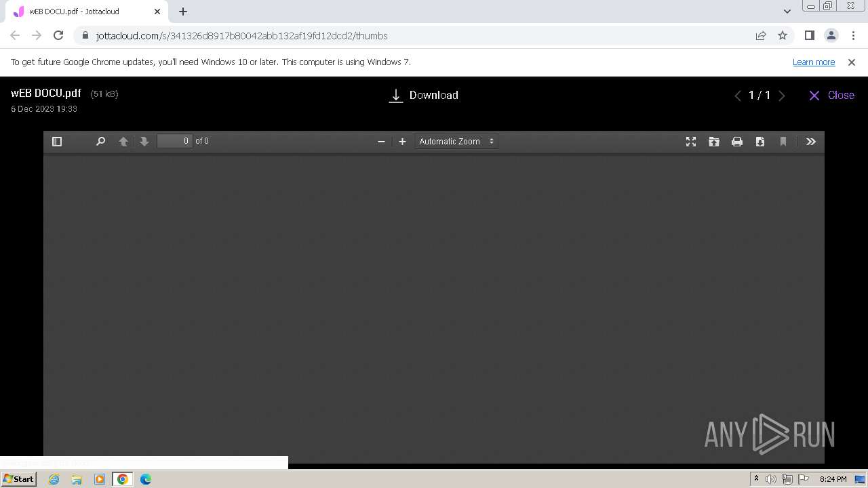This screenshot has width=868, height=488.
Task: Click the wEB DOCU.pdf file title
Action: [x=46, y=94]
